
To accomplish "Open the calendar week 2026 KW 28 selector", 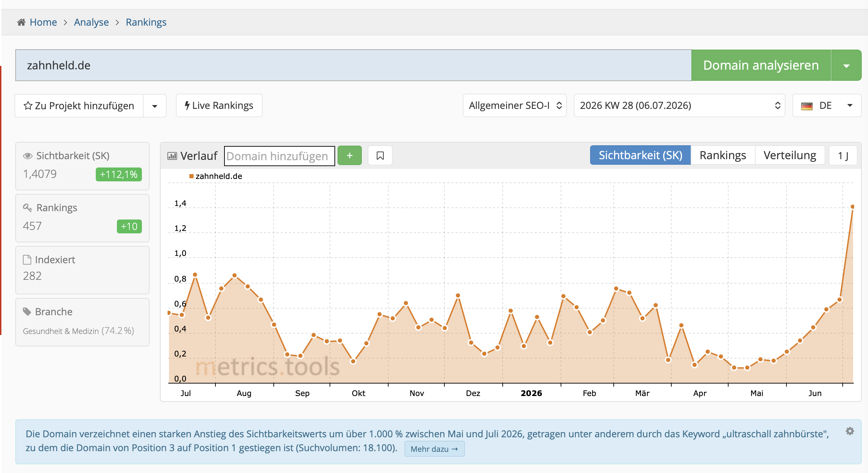I will click(679, 105).
